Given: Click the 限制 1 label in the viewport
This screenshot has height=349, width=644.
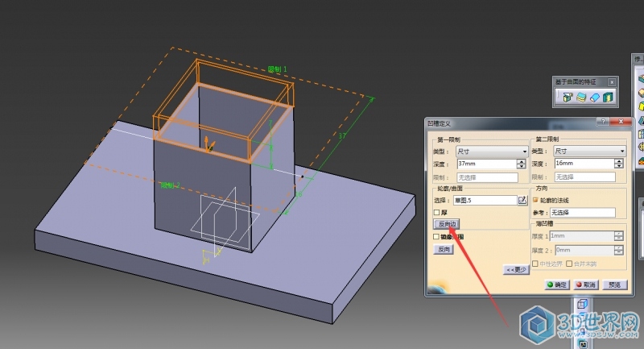Looking at the screenshot, I should (277, 69).
